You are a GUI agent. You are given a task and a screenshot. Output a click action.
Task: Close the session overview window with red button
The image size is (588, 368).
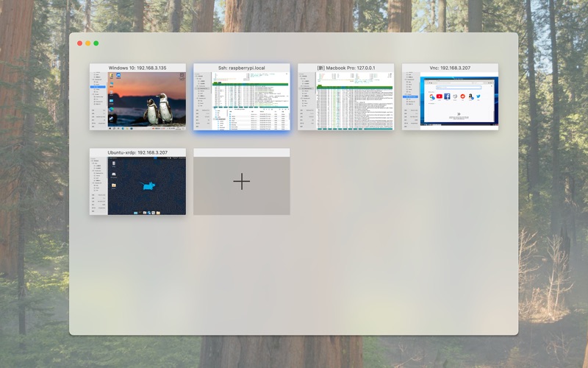coord(79,43)
